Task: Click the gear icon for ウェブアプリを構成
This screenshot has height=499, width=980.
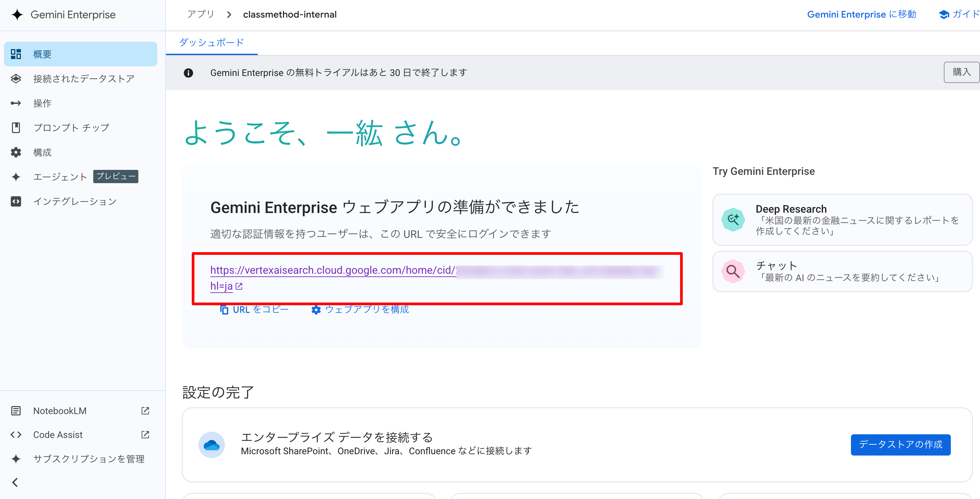Action: [x=316, y=310]
